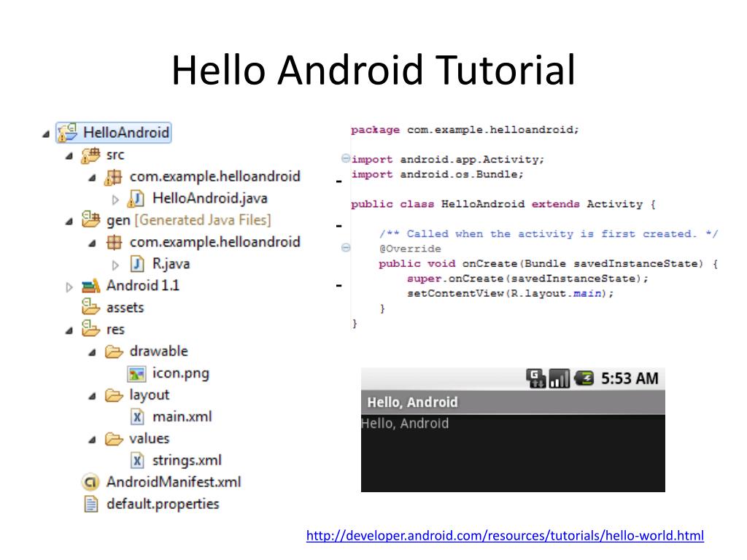747x560 pixels.
Task: Click the default.properties file icon
Action: [x=90, y=504]
